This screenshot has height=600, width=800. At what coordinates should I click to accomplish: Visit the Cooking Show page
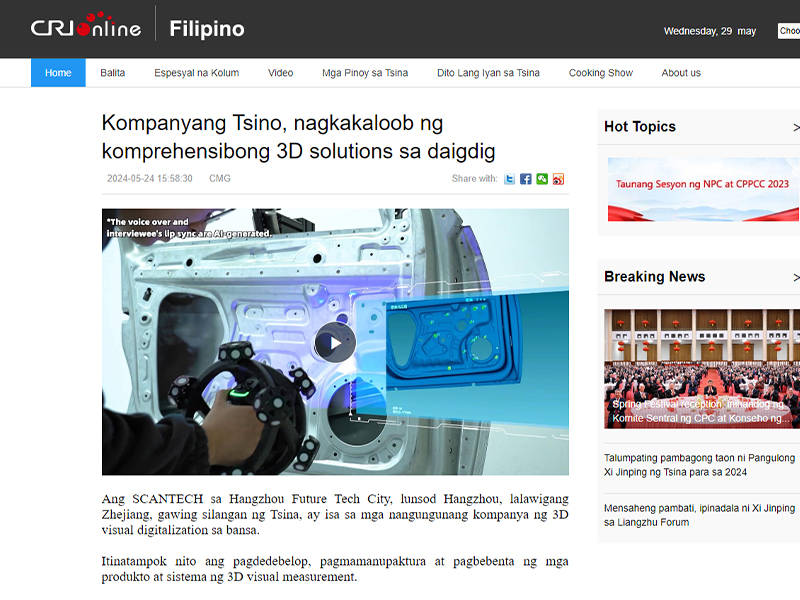(601, 73)
